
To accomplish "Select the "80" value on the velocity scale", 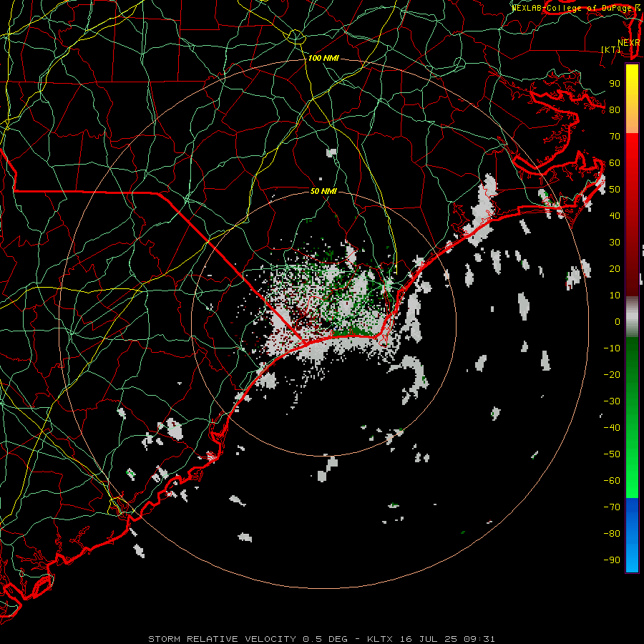I will tap(615, 110).
